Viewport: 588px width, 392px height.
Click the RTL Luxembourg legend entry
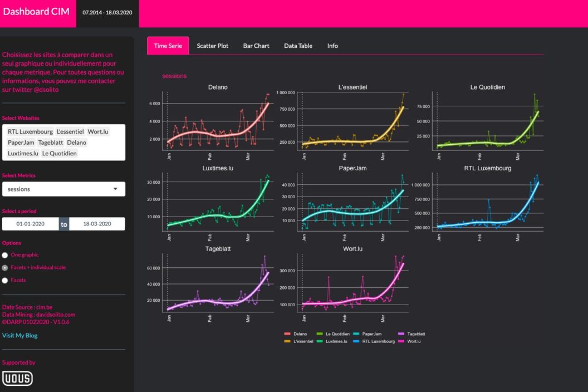pos(378,341)
